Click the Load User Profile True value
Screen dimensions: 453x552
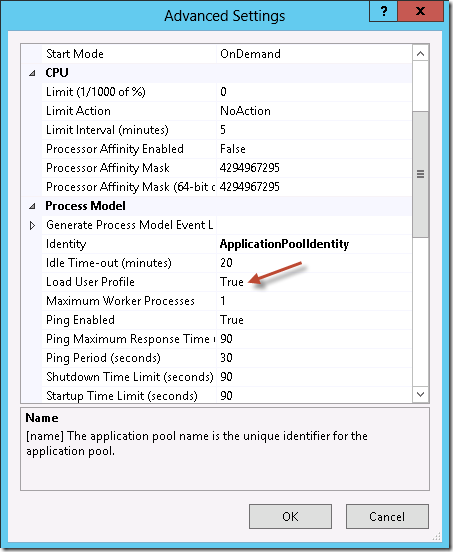pos(232,282)
